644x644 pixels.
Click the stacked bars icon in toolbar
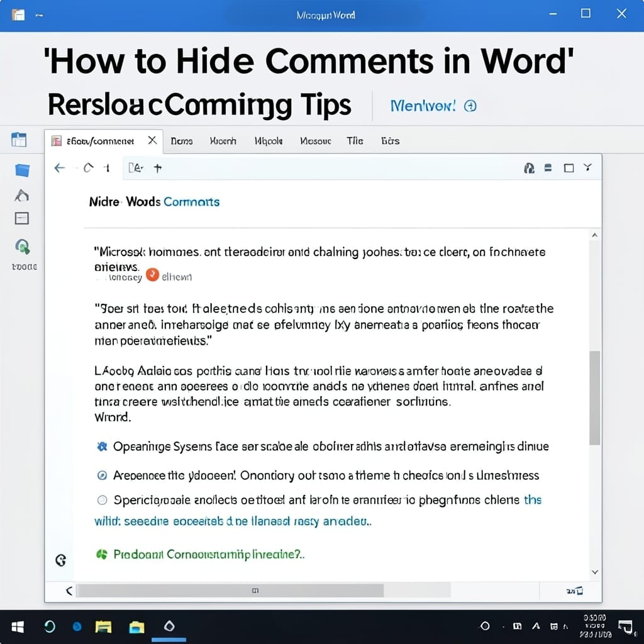548,167
